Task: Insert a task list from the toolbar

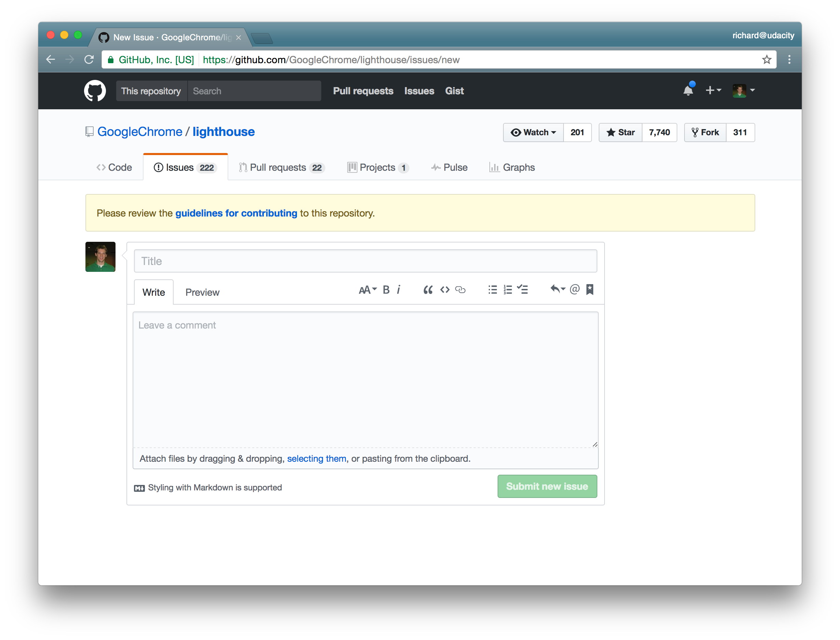Action: 523,290
